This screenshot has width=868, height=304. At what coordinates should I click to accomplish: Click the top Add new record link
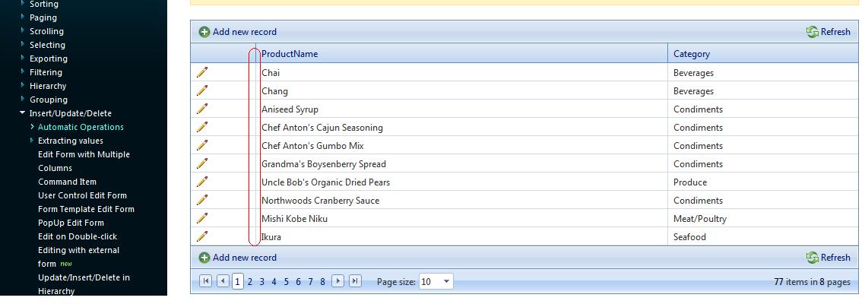coord(245,32)
